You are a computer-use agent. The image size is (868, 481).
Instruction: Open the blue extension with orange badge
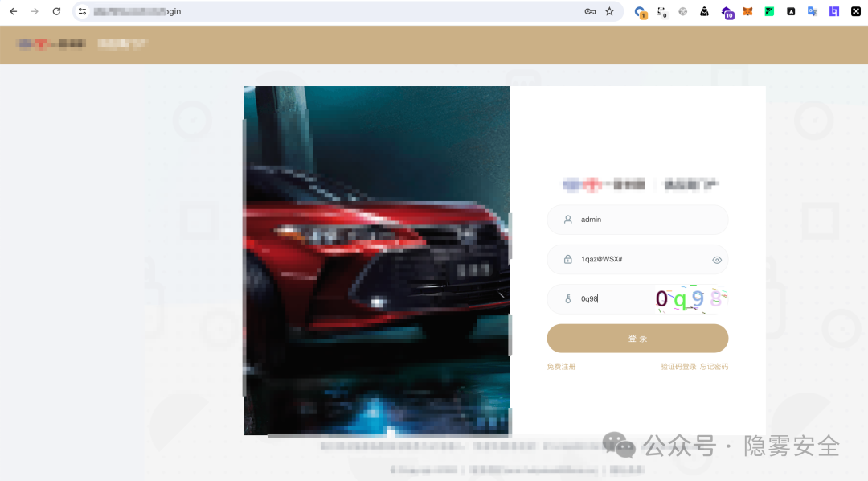(x=641, y=12)
